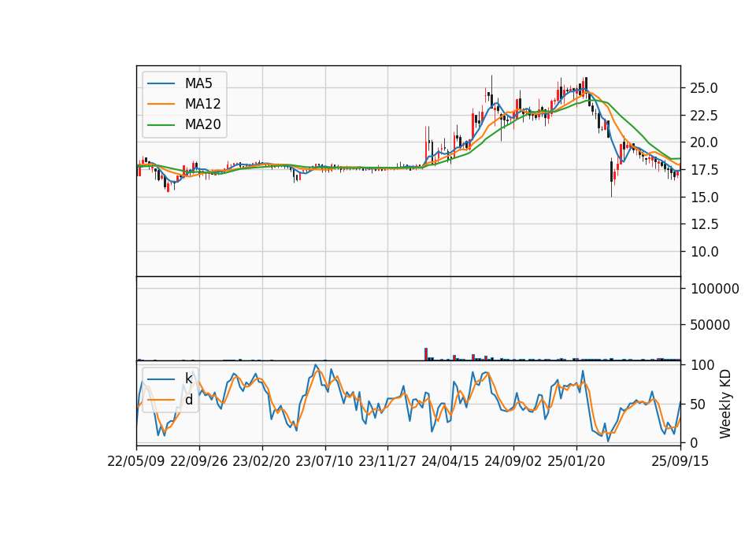This screenshot has width=756, height=543.
Task: Click the 24/04/15 date tick label
Action: (450, 461)
